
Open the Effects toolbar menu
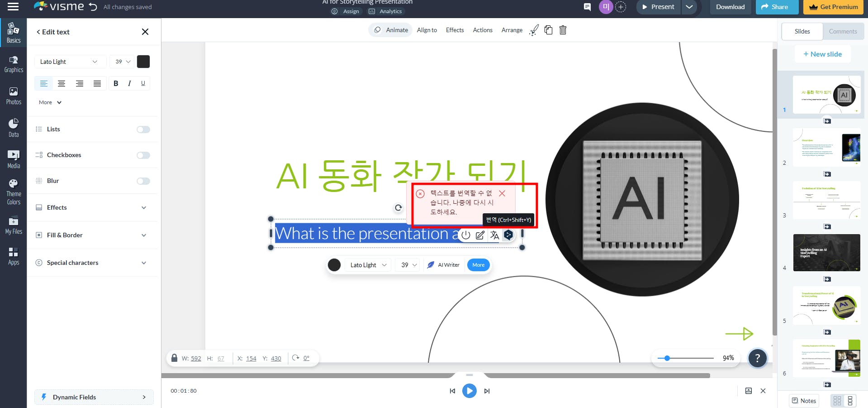(x=455, y=30)
